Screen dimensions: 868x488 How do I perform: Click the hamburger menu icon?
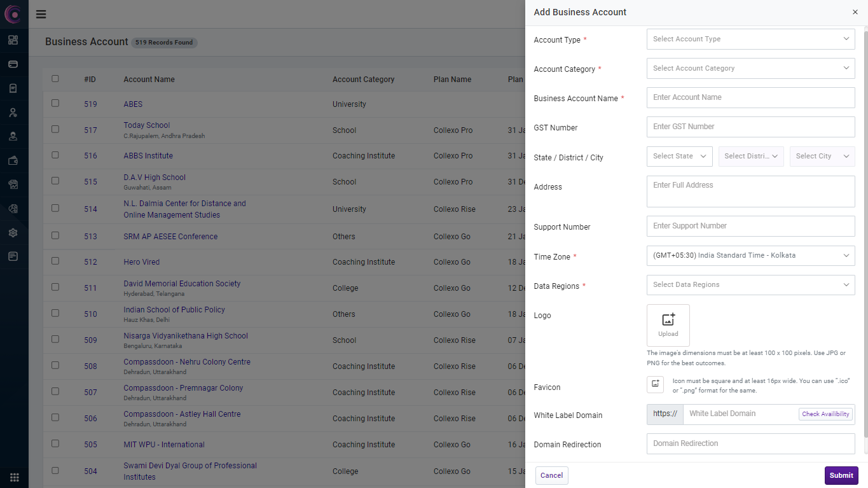tap(41, 14)
